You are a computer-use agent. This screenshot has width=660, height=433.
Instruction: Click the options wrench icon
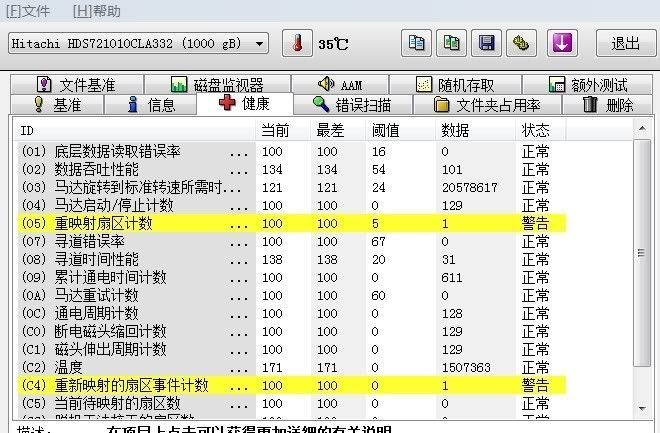click(521, 43)
